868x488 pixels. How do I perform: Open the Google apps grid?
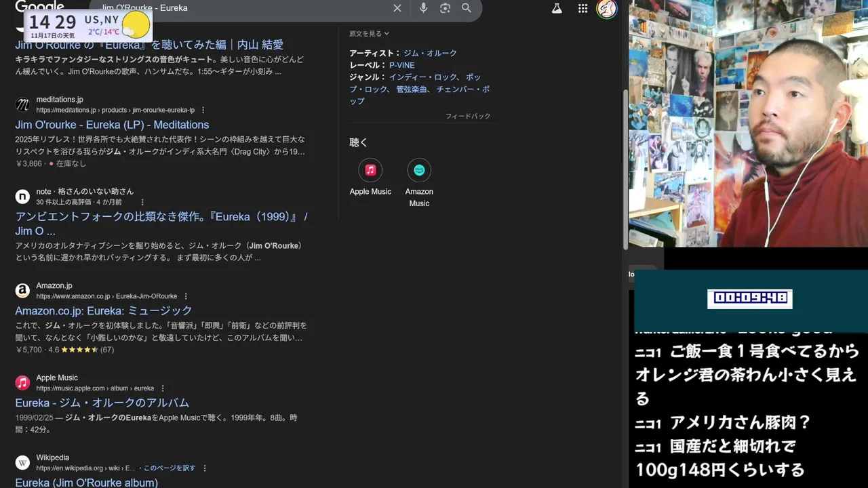coord(583,8)
